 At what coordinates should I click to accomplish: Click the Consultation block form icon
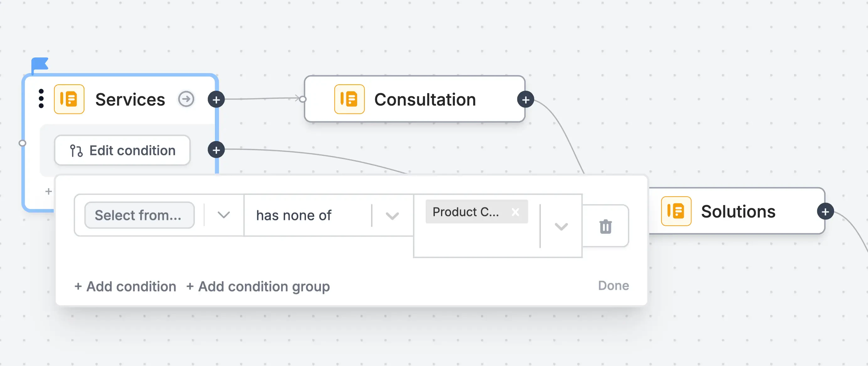point(349,99)
